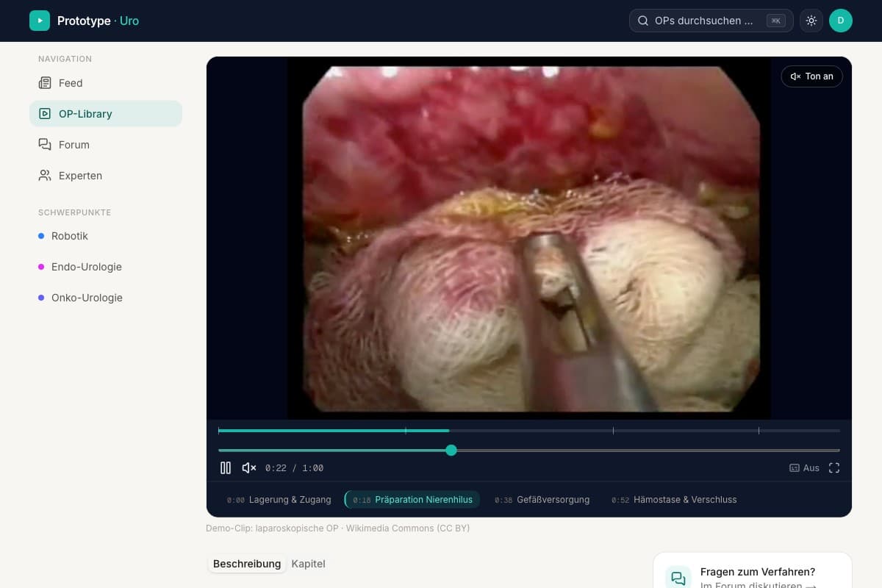The height and width of the screenshot is (588, 882).
Task: Jump to chapter Hämostase & Verschluss
Action: 674,500
